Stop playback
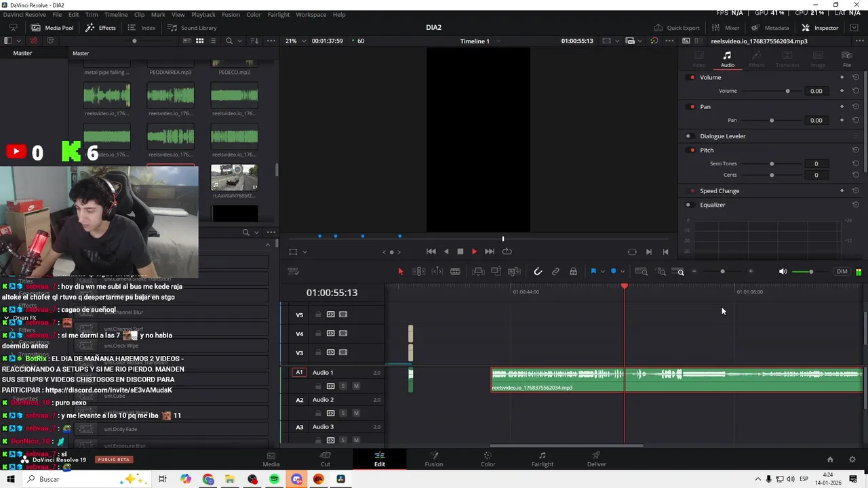This screenshot has height=488, width=868. click(x=460, y=251)
